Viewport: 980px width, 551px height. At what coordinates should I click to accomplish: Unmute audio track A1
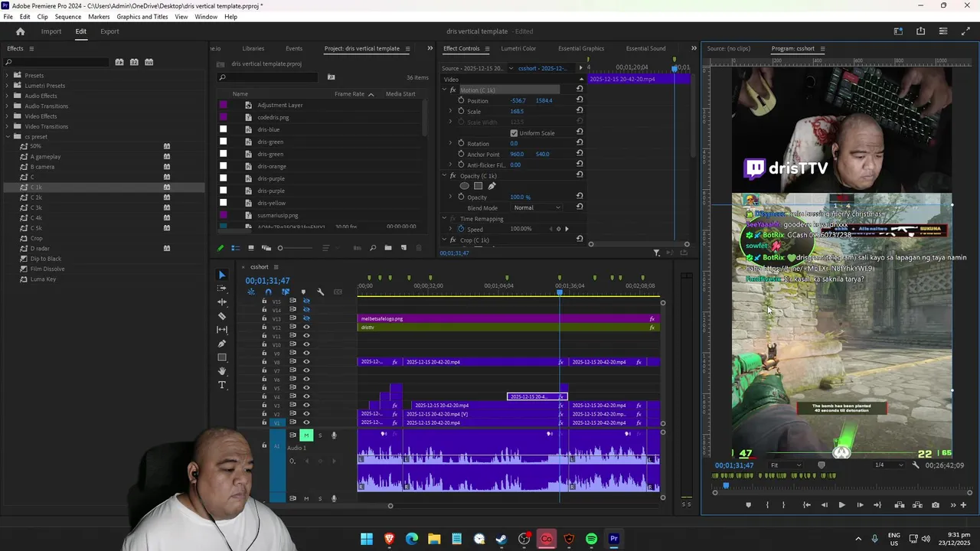[x=306, y=435]
